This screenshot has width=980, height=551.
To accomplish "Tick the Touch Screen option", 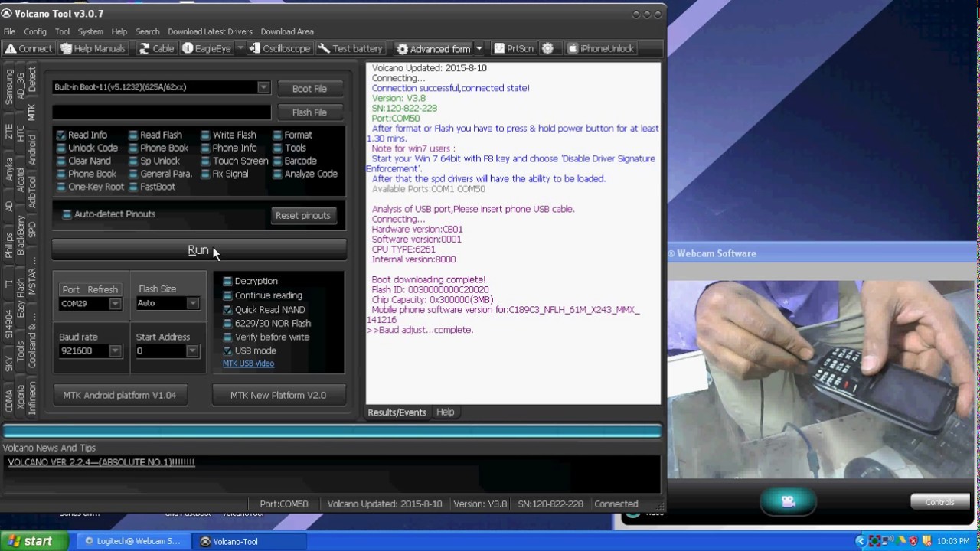I will tap(205, 161).
